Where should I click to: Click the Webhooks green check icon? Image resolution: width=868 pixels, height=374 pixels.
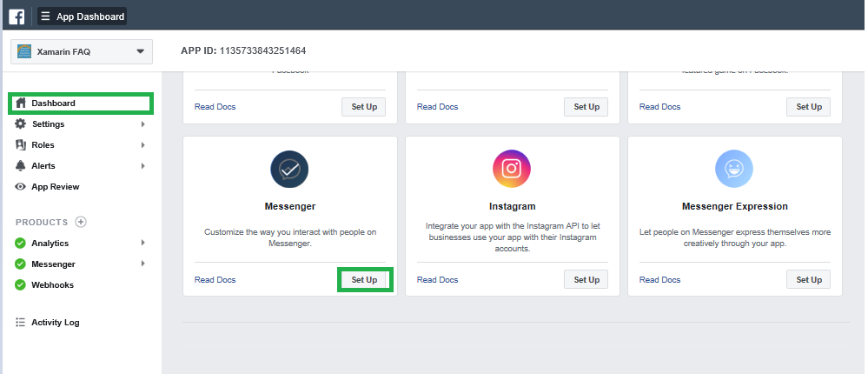pos(21,284)
